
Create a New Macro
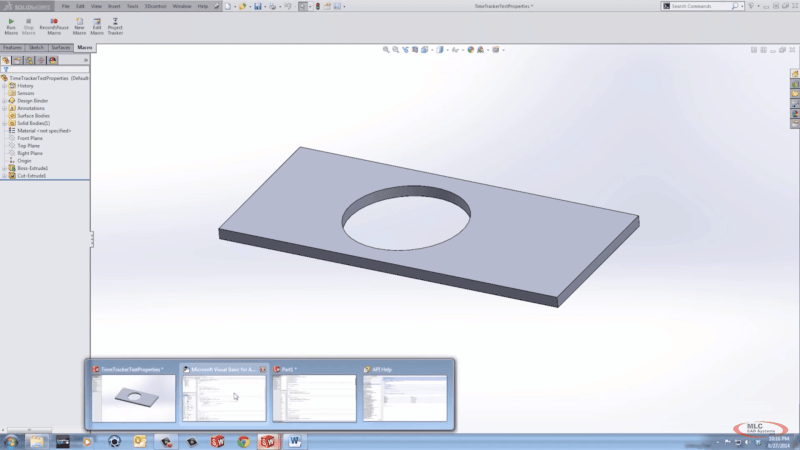(79, 26)
